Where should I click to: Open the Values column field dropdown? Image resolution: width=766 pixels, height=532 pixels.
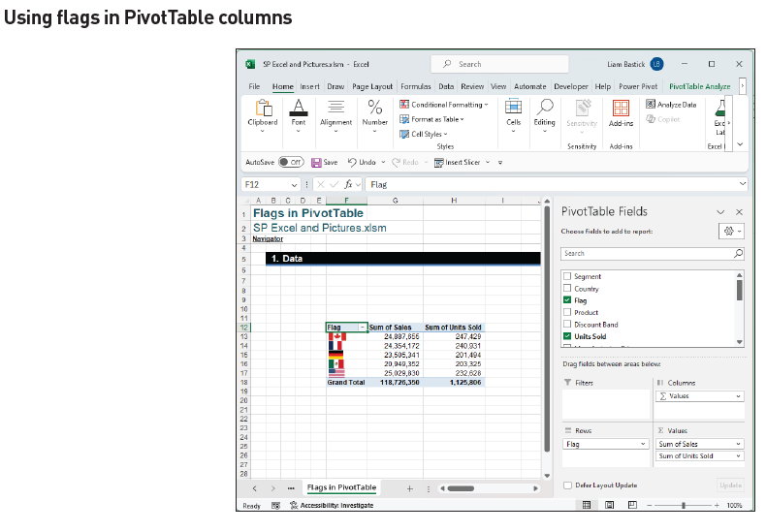(738, 396)
